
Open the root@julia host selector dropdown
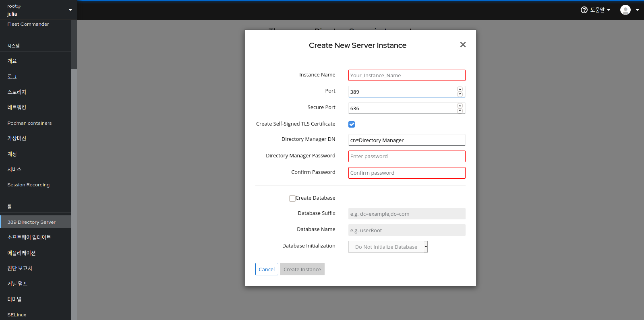[38, 10]
